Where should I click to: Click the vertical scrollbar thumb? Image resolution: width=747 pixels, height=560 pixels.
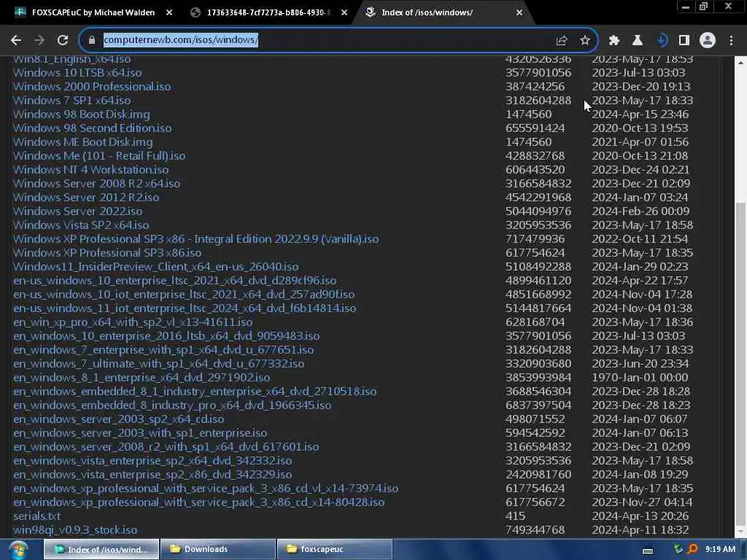741,363
